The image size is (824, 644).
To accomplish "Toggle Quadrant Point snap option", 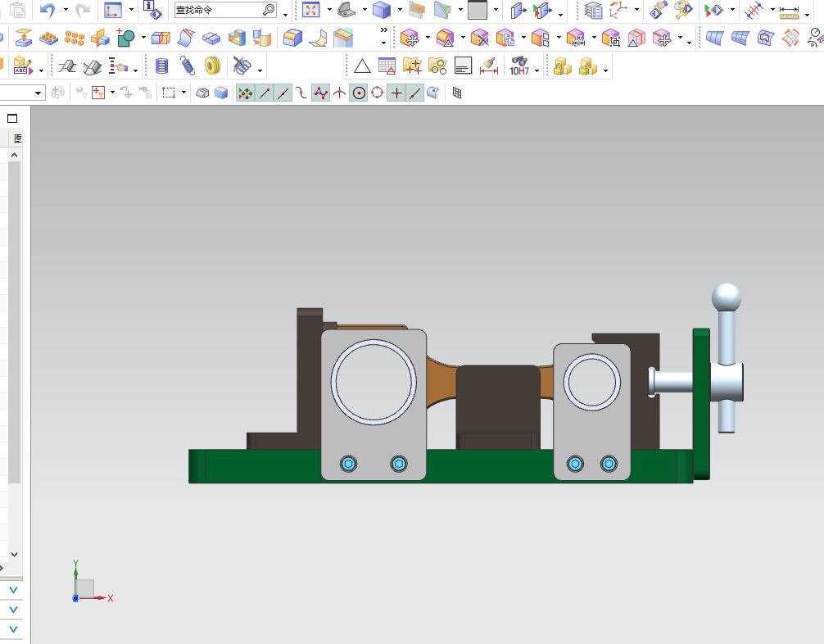I will (x=378, y=93).
